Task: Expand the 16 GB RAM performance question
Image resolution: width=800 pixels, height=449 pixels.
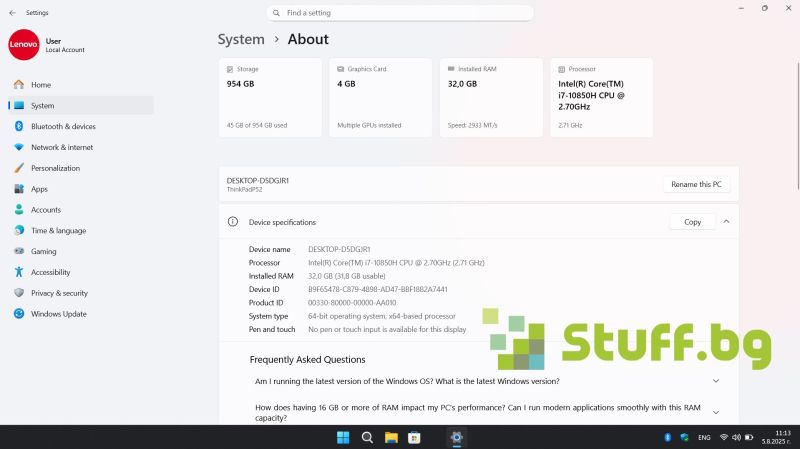Action: coord(715,412)
